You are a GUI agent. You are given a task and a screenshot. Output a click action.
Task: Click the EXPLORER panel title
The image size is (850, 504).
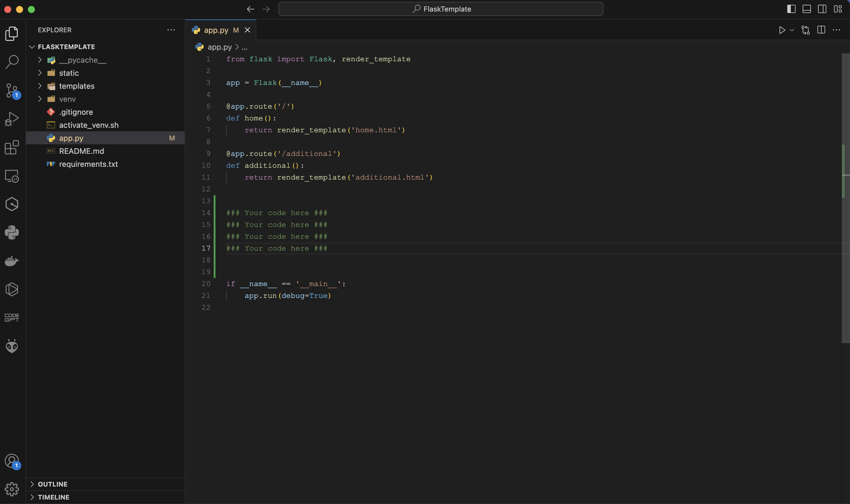pyautogui.click(x=55, y=30)
